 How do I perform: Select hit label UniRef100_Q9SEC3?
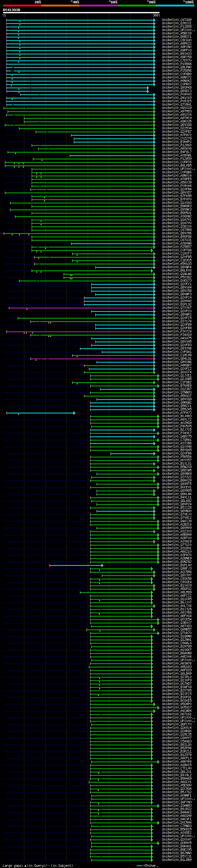177,91
